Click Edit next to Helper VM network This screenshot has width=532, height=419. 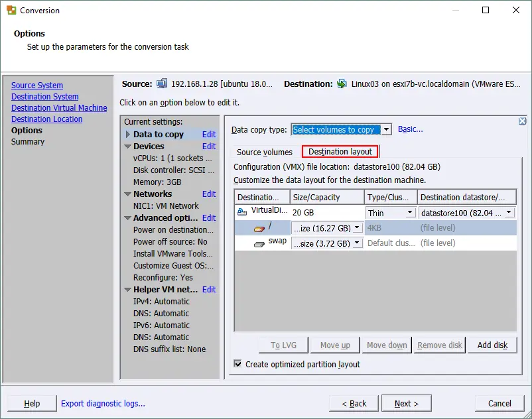(209, 289)
